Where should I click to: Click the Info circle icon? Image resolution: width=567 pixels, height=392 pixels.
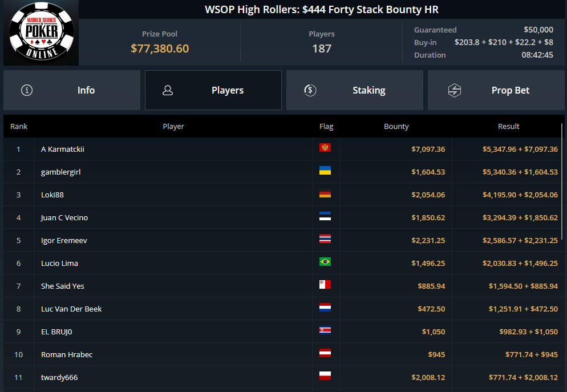tap(27, 90)
